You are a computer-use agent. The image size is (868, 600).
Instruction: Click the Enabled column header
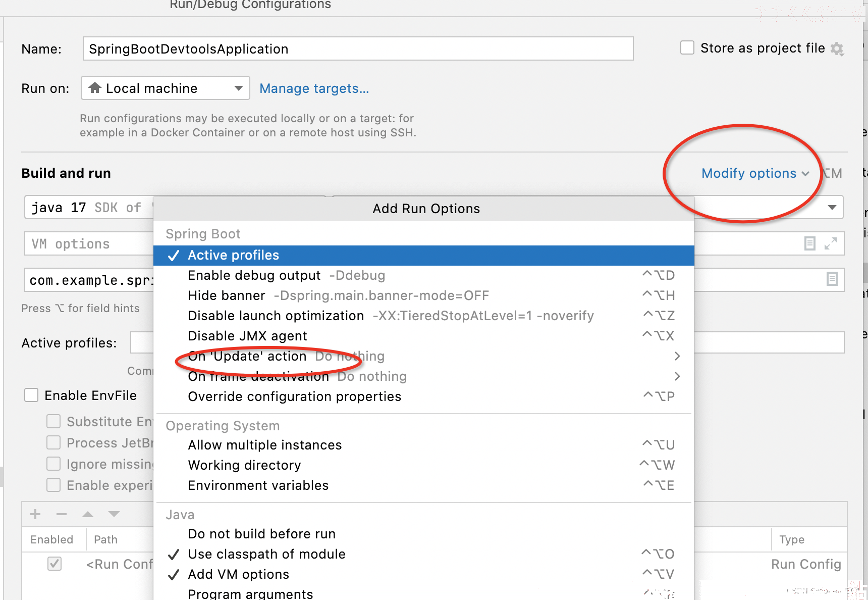tap(51, 539)
